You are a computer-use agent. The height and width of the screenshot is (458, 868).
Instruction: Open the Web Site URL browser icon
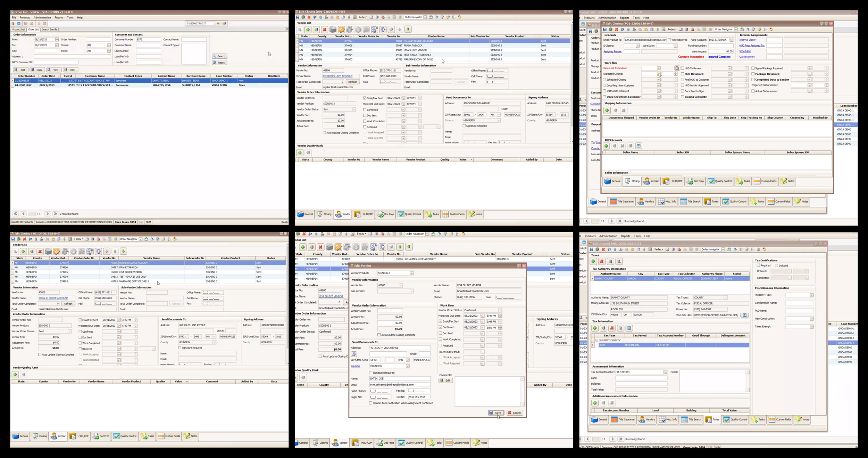pos(744,315)
